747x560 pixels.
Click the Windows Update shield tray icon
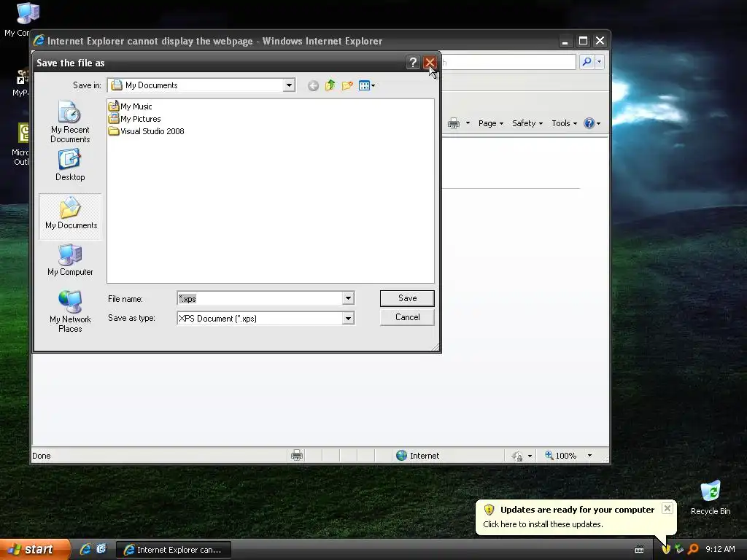click(x=665, y=550)
